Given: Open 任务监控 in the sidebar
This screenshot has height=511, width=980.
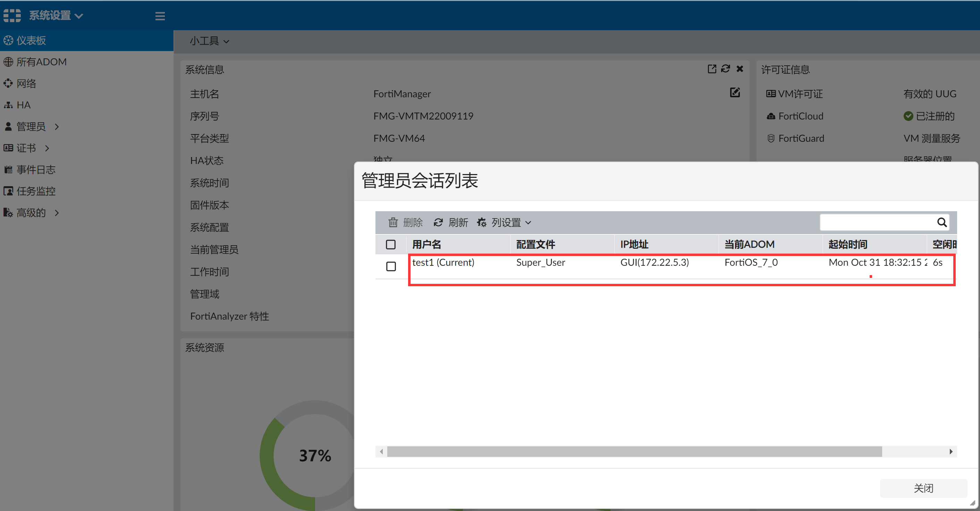Looking at the screenshot, I should [36, 191].
